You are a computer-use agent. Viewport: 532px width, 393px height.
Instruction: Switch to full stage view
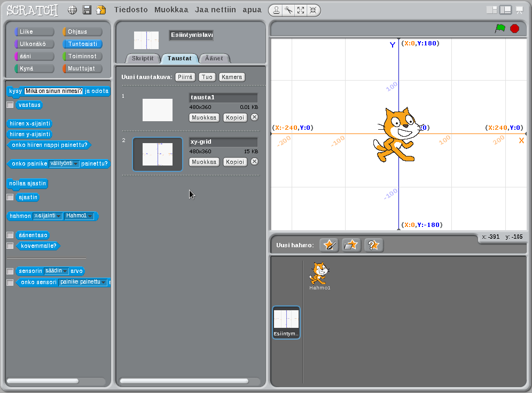(505, 10)
